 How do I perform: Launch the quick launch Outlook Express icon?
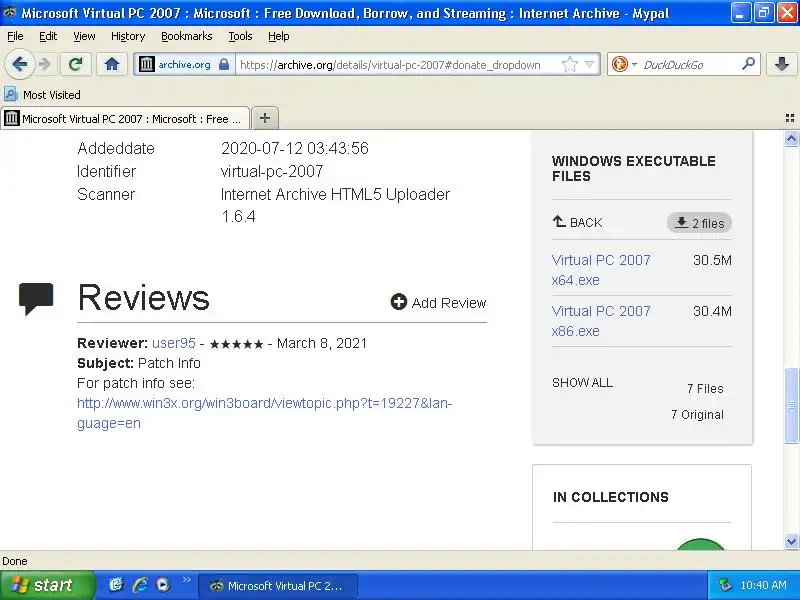[x=116, y=585]
